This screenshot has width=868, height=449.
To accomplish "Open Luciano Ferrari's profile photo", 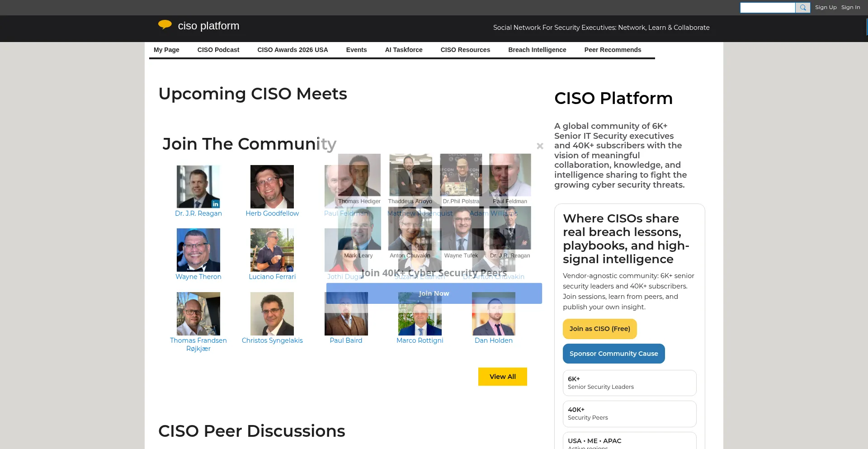I will pos(272,250).
